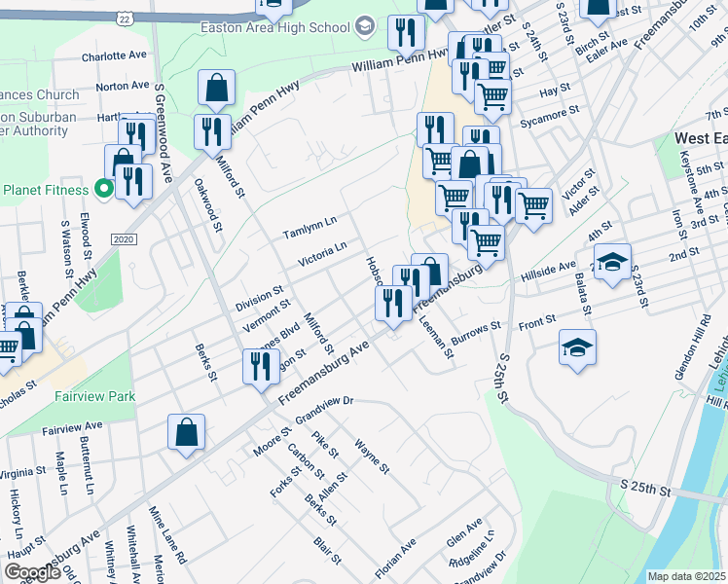Select the school marker near Hillside Ave
The width and height of the screenshot is (728, 584).
point(613,265)
